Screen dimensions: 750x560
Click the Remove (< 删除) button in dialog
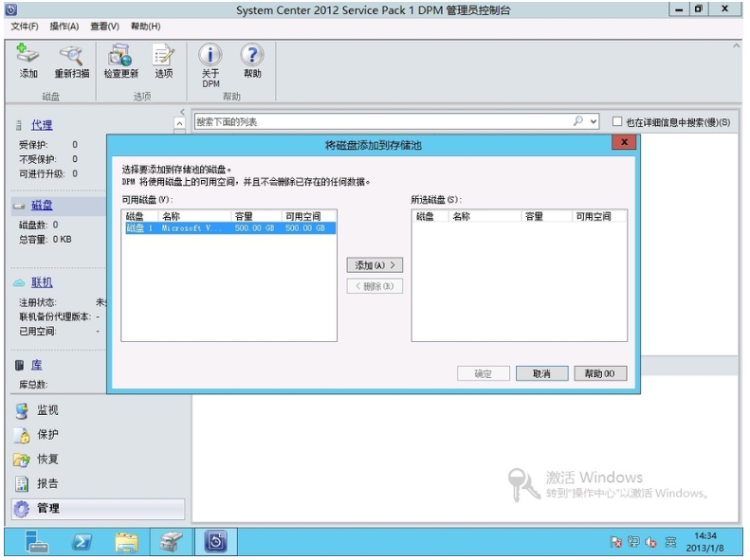pyautogui.click(x=375, y=286)
